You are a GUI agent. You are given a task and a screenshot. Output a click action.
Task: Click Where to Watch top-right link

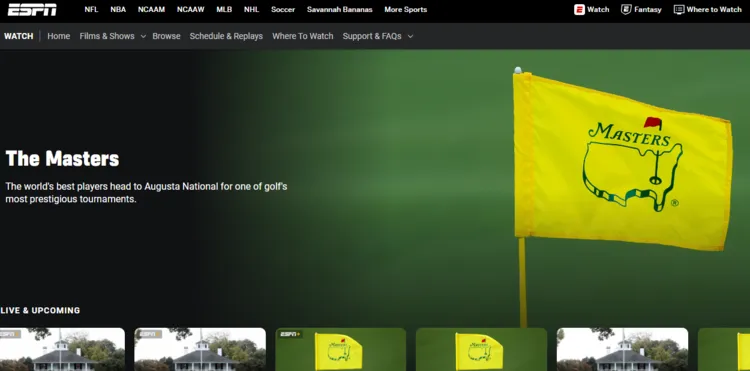(x=714, y=10)
